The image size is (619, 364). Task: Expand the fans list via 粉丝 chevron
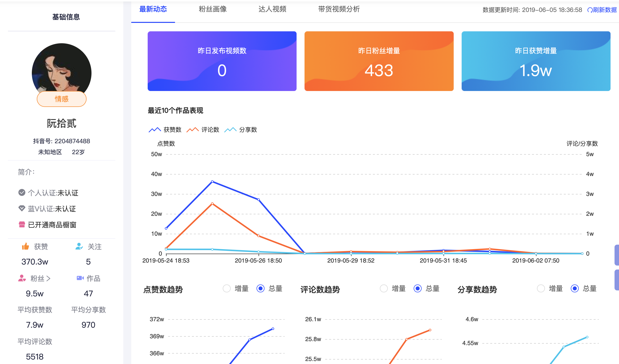click(x=48, y=278)
